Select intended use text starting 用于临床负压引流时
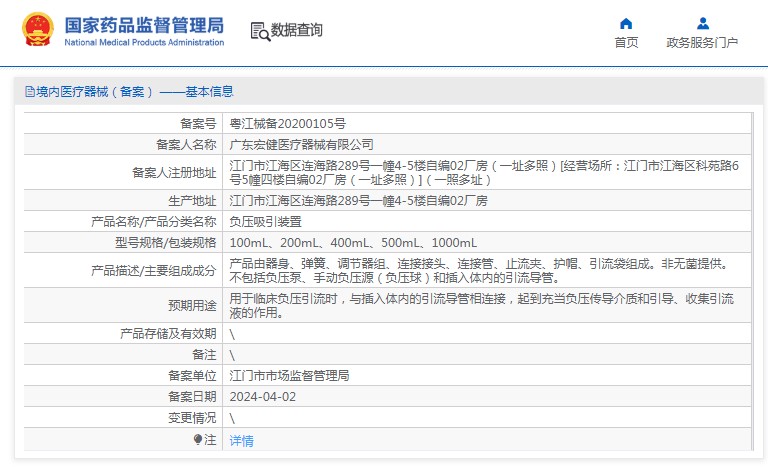Screen dimensions: 768x467 point(481,305)
